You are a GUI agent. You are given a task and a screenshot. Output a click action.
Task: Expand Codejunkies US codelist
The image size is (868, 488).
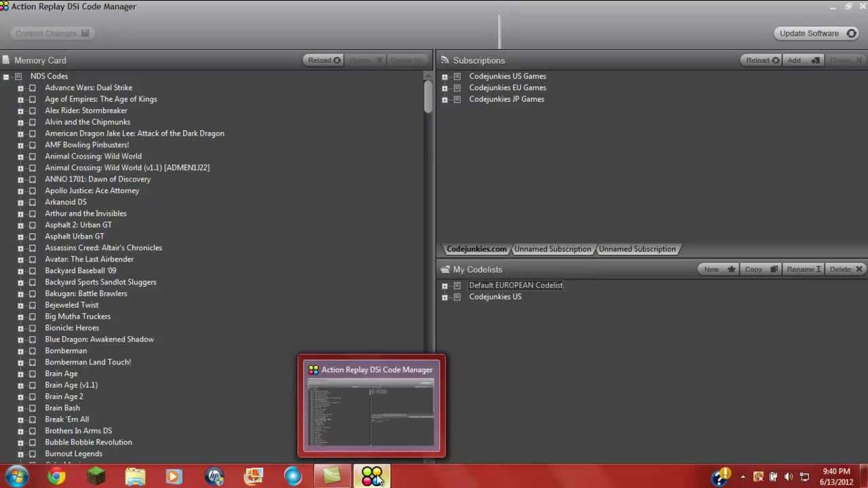[x=445, y=297]
